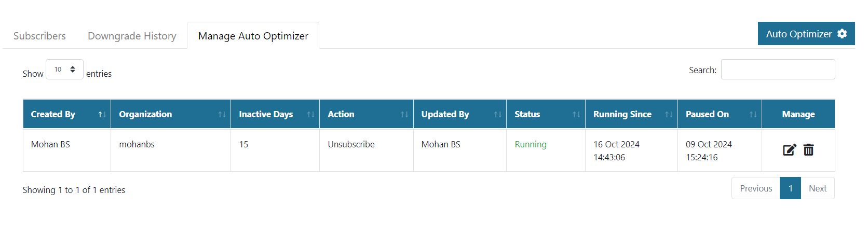The height and width of the screenshot is (234, 868).
Task: Sort by Organization column arrows
Action: 222,115
